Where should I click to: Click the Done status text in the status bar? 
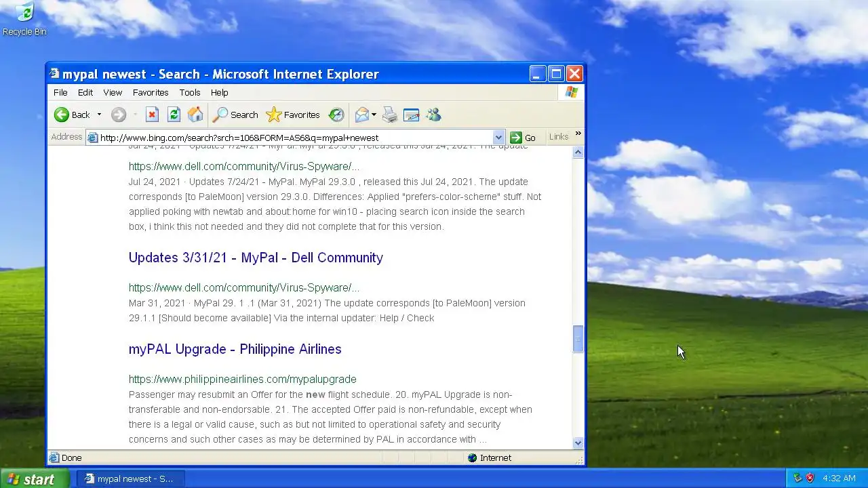click(71, 457)
